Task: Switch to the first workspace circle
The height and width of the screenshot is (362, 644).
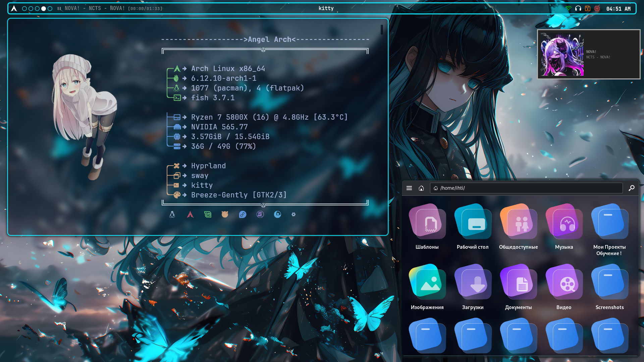Action: [24, 9]
